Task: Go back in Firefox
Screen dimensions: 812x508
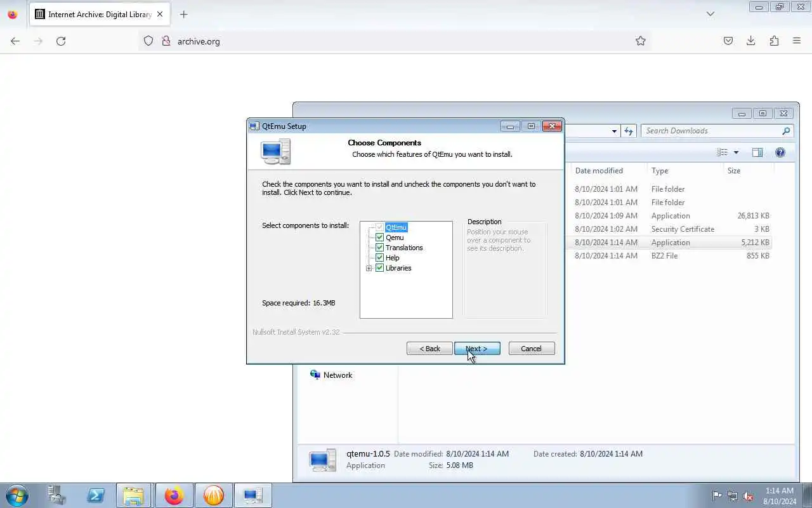Action: 15,41
